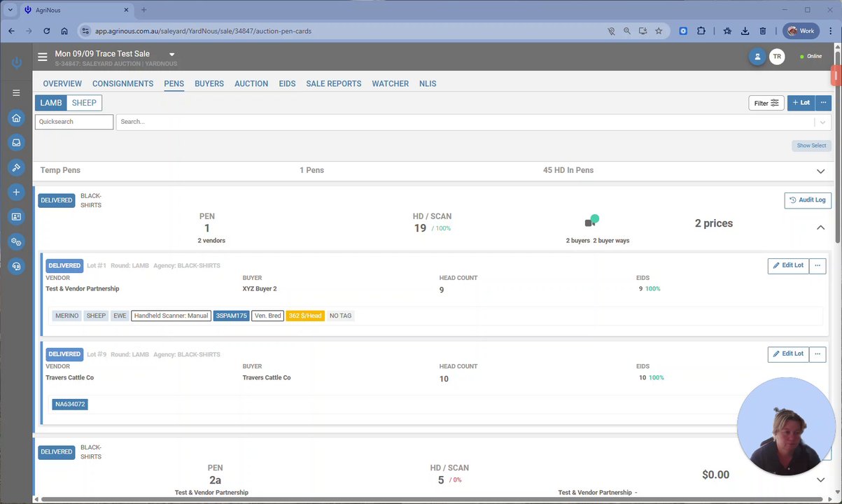Go to the WATCHER tab
The width and height of the screenshot is (842, 504).
(x=391, y=83)
